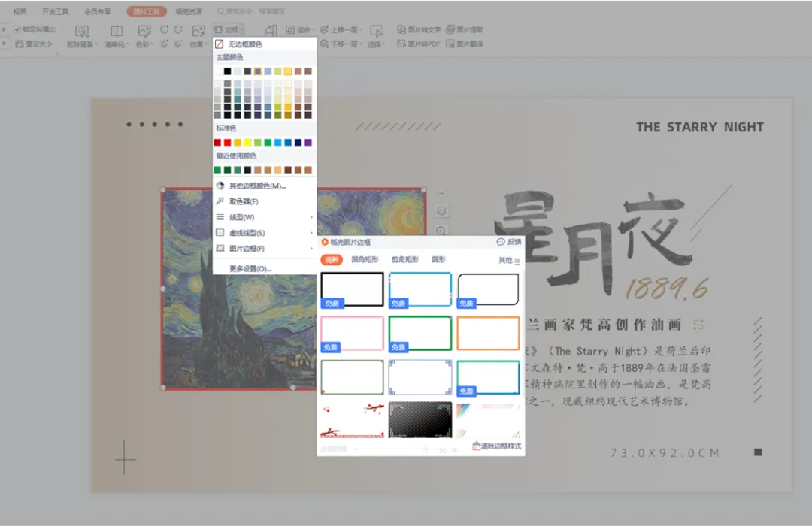812x526 pixels.
Task: Switch to the 会员专享 ribbon tab
Action: [x=98, y=11]
